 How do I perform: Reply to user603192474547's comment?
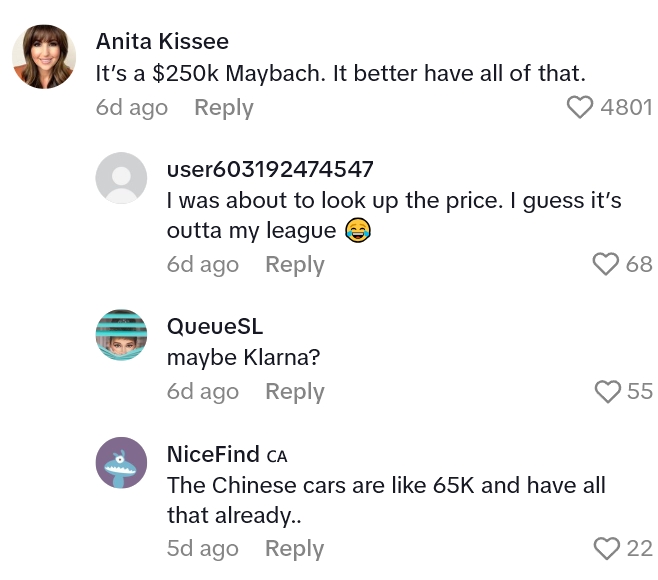tap(294, 264)
